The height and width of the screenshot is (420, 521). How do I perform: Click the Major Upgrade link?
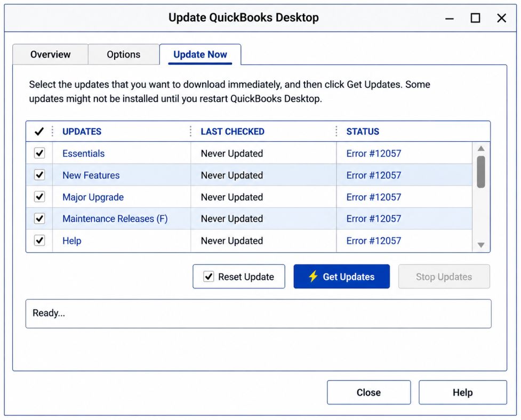pos(93,197)
